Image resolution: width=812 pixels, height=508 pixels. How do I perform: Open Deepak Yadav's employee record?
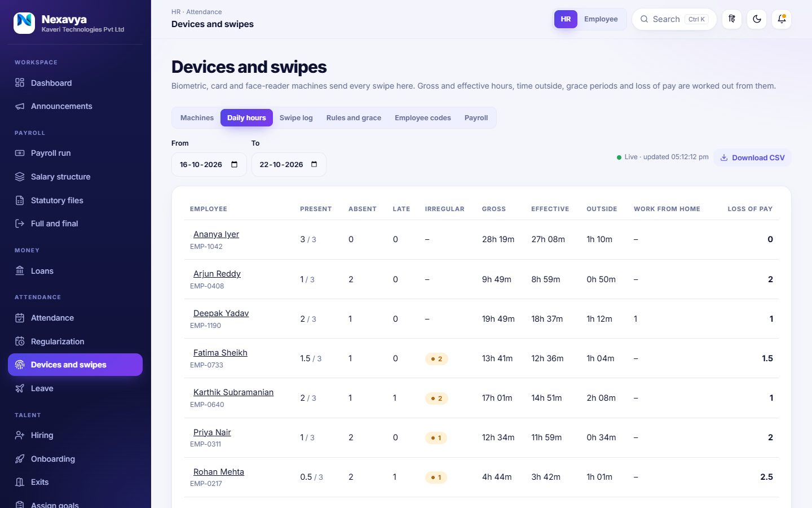(221, 313)
